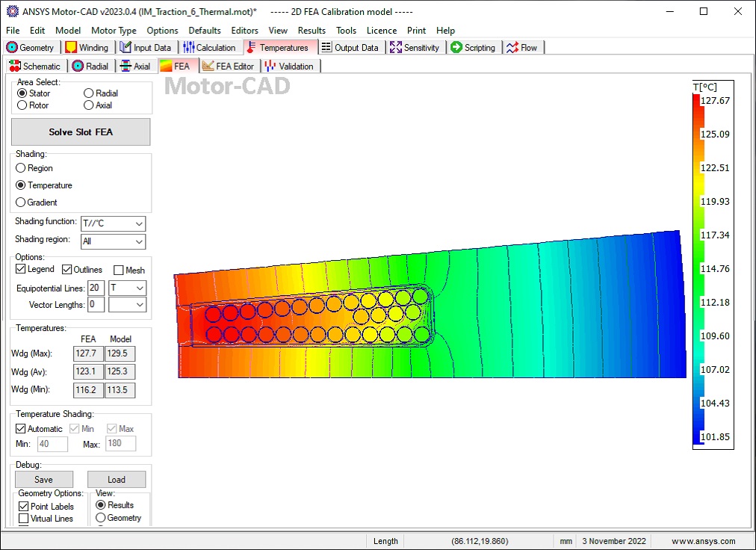Open the Help menu
756x550 pixels.
point(445,31)
